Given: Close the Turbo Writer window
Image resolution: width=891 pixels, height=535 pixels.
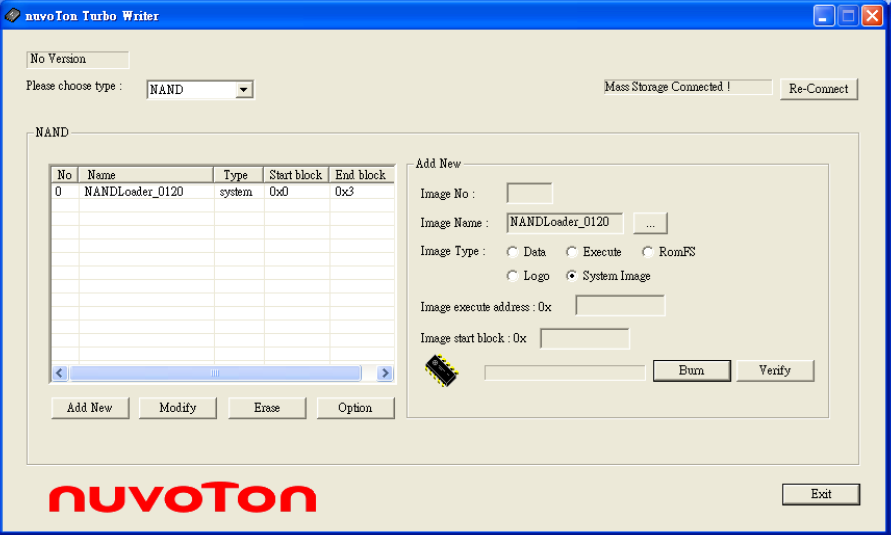Looking at the screenshot, I should tap(872, 15).
